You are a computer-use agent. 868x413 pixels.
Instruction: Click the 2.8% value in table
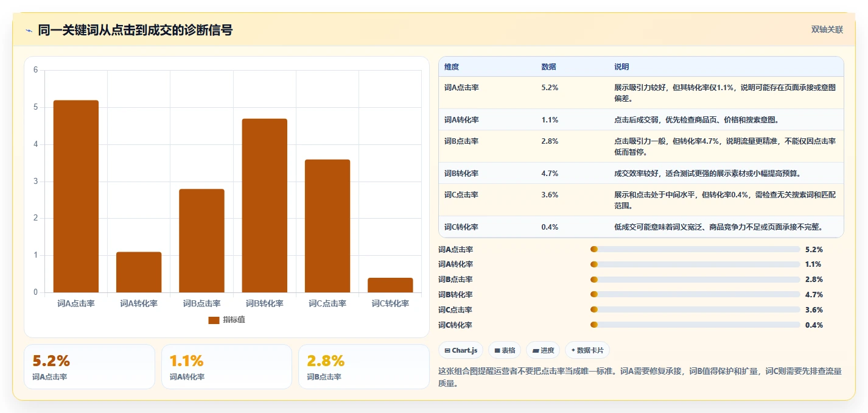[x=550, y=141]
